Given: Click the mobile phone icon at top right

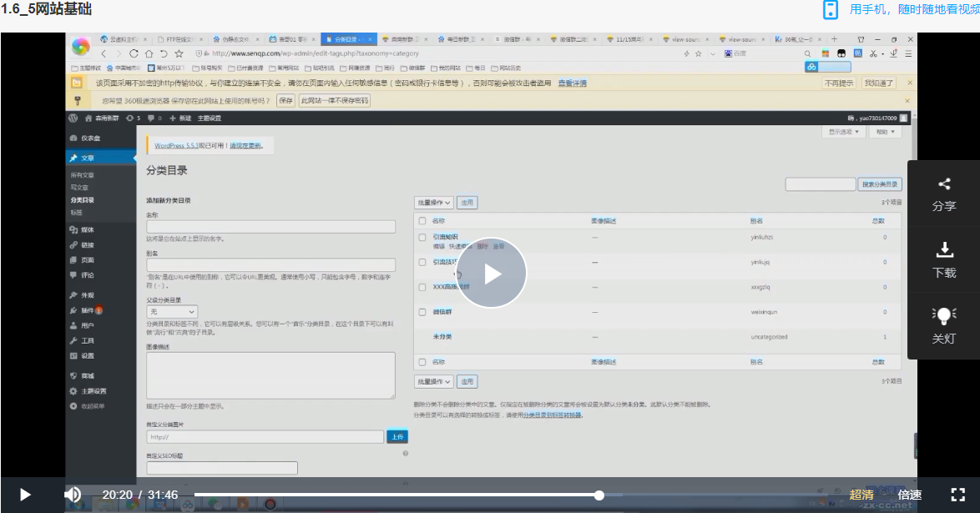Looking at the screenshot, I should click(x=831, y=9).
